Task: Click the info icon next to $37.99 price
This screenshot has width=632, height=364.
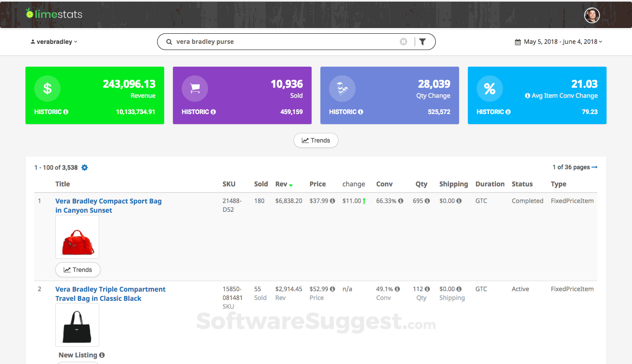Action: point(332,201)
